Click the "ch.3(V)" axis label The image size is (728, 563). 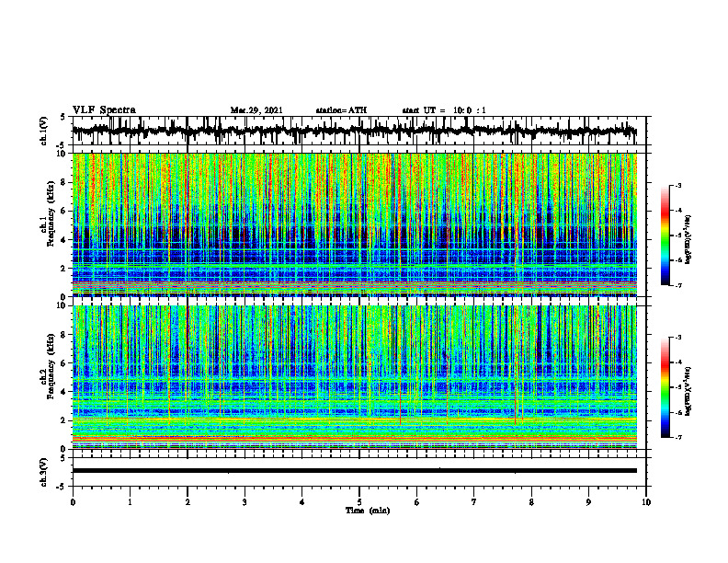(44, 472)
